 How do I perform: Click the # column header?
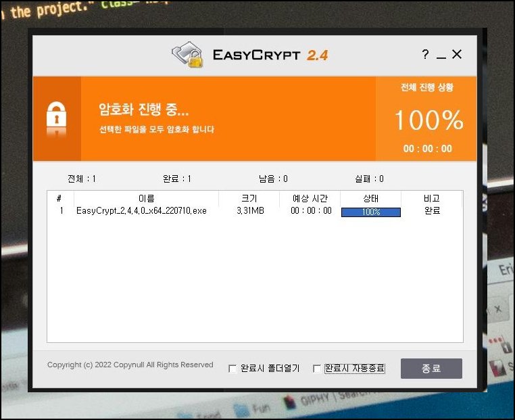(x=59, y=198)
